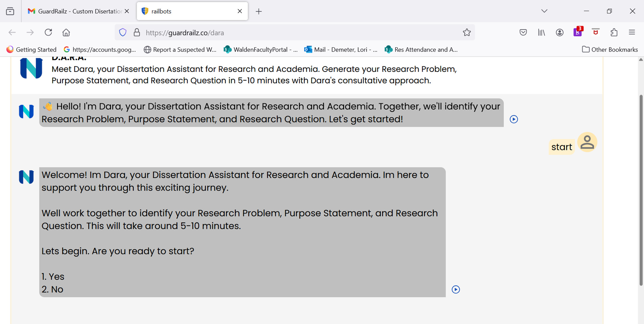This screenshot has width=644, height=324.
Task: Switch to the GuardRailz Gmail tab
Action: pos(77,11)
